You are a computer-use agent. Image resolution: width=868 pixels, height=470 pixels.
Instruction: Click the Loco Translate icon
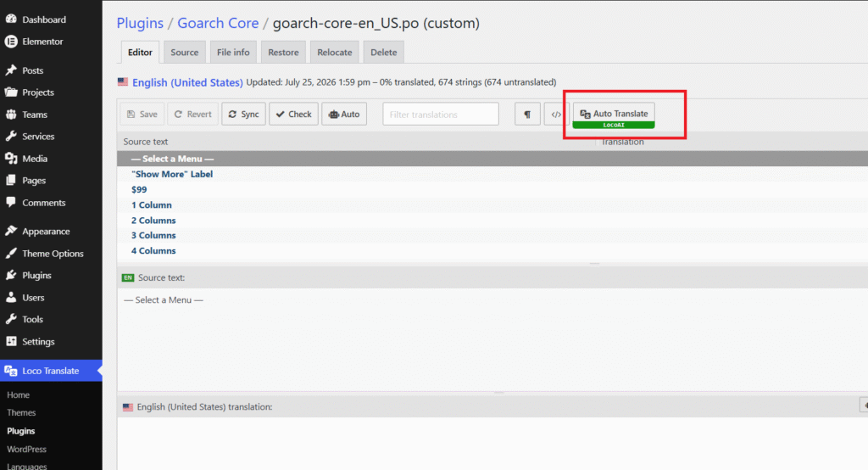[x=11, y=371]
